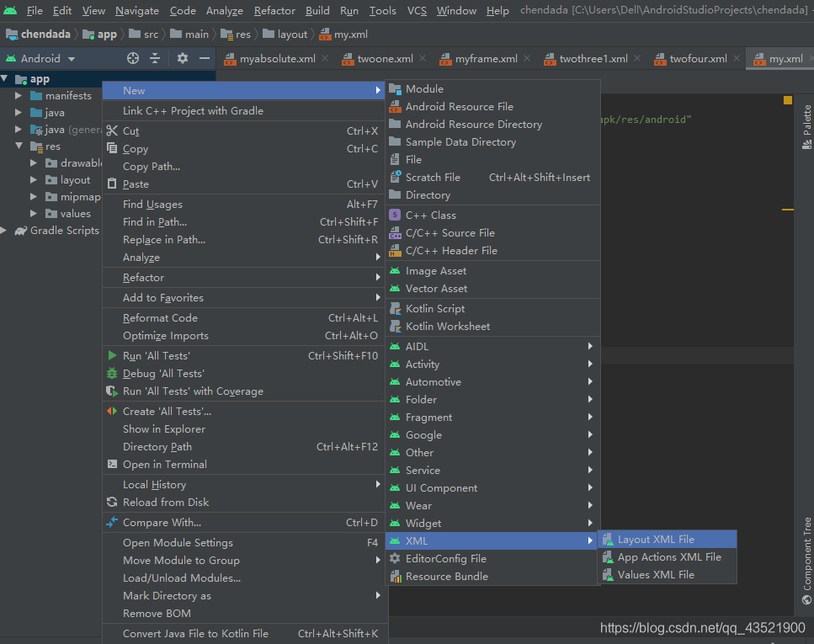Image resolution: width=814 pixels, height=644 pixels.
Task: Open the Activity submenu
Action: click(492, 364)
